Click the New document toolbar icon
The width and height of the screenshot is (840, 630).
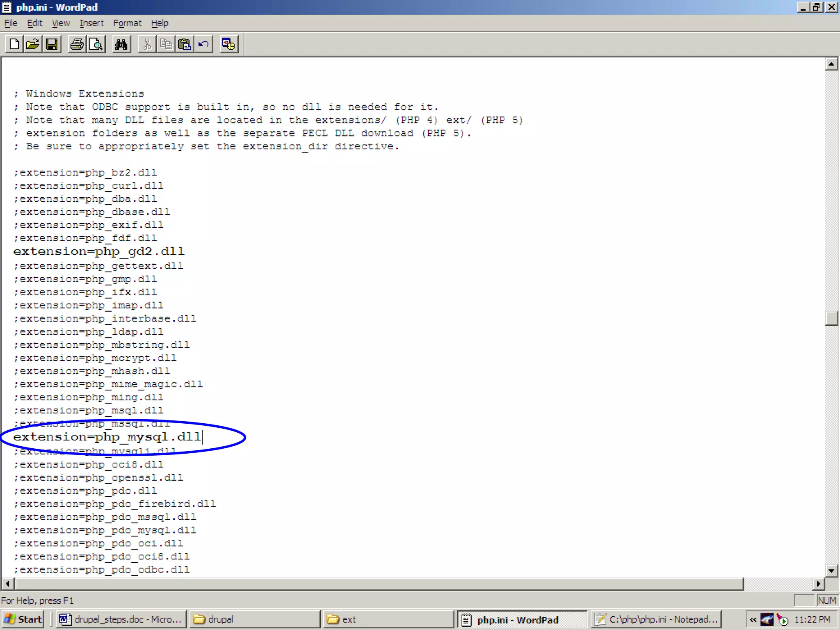[14, 44]
